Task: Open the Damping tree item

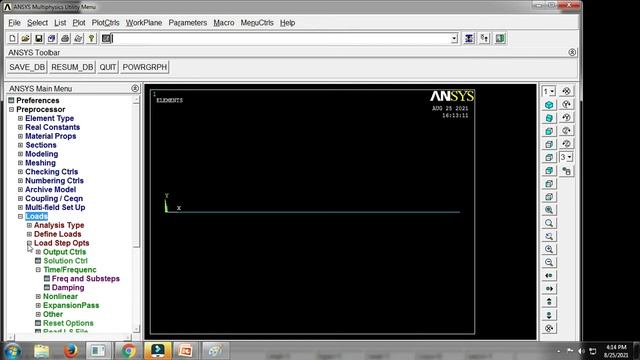Action: (x=68, y=288)
